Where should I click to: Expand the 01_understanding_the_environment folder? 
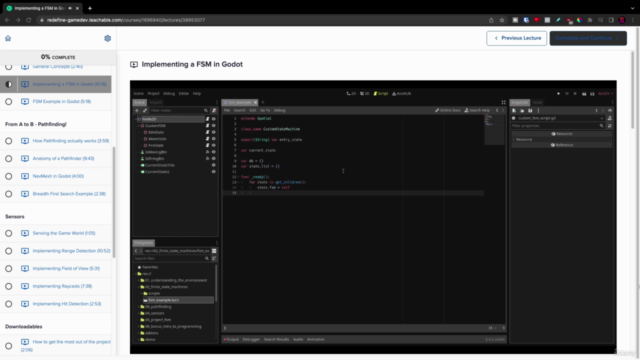[138, 280]
